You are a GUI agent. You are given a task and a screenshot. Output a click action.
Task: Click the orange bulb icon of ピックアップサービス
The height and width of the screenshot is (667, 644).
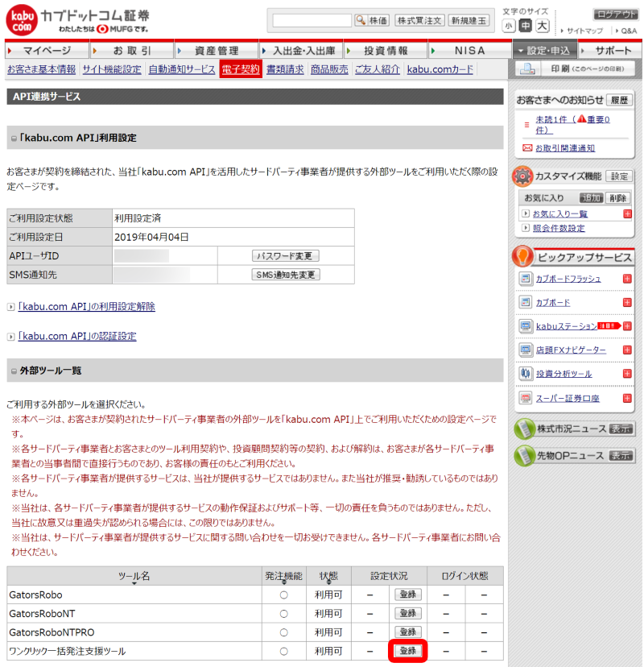coord(522,256)
